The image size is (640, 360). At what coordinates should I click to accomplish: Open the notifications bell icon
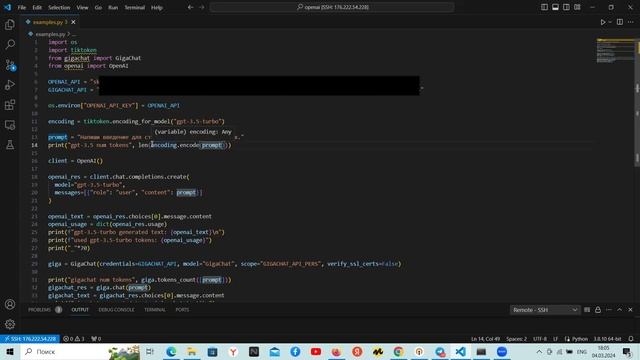click(631, 339)
